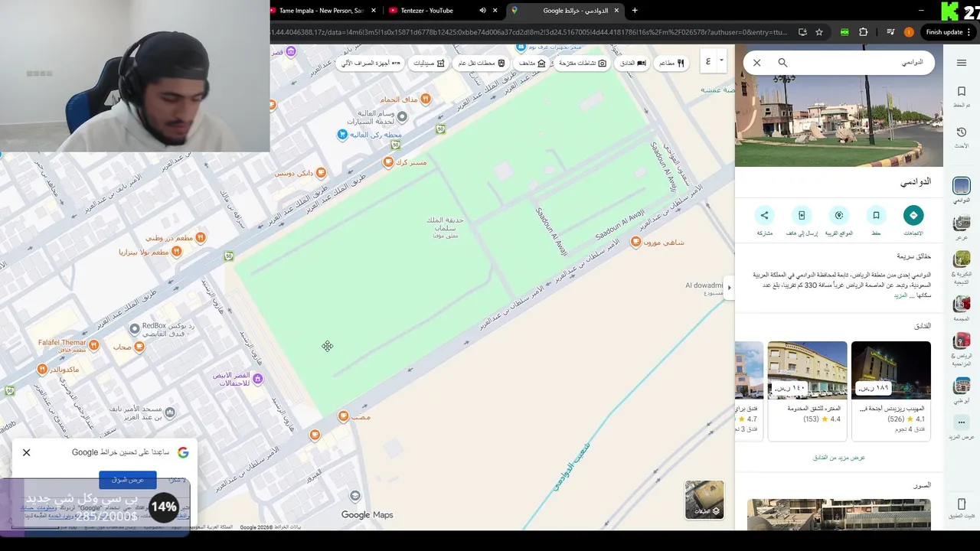980x551 pixels.
Task: Open a new browser tab
Action: [635, 10]
